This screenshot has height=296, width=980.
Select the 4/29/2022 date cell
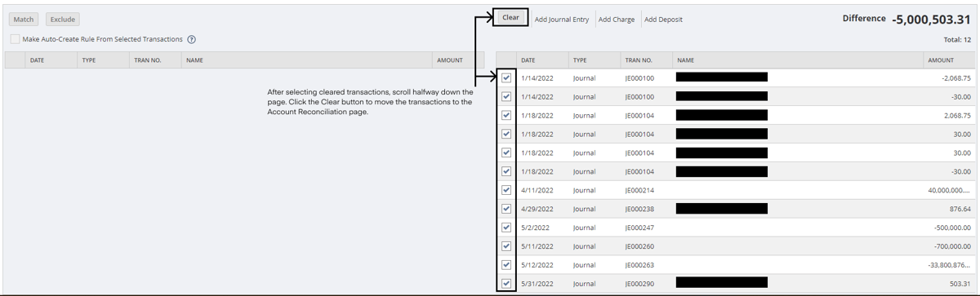coord(537,209)
